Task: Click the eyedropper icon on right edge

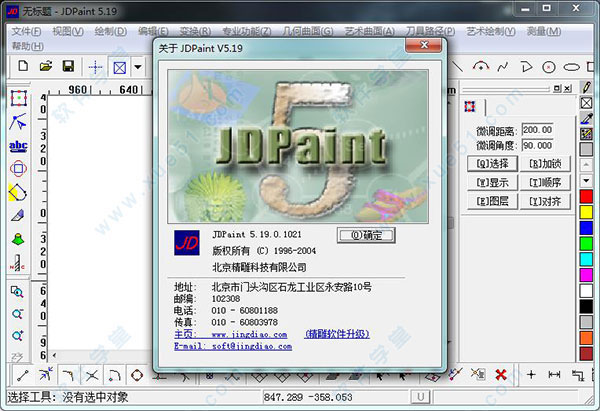Action: tap(586, 118)
